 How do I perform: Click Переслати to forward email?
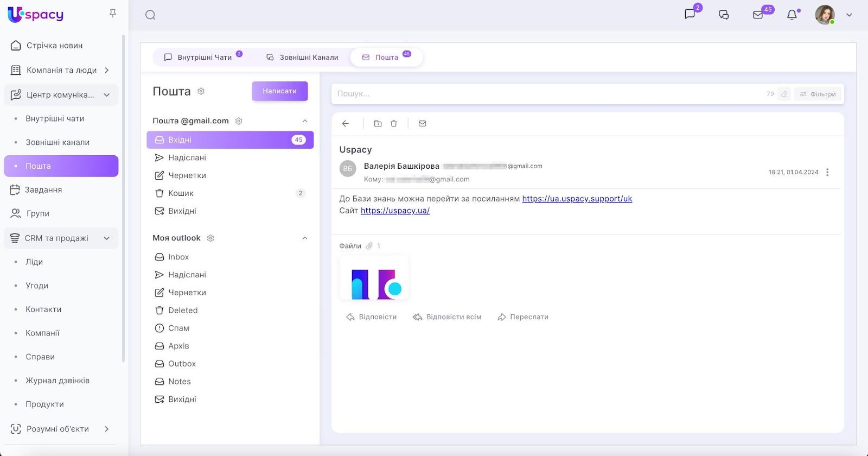pyautogui.click(x=523, y=317)
